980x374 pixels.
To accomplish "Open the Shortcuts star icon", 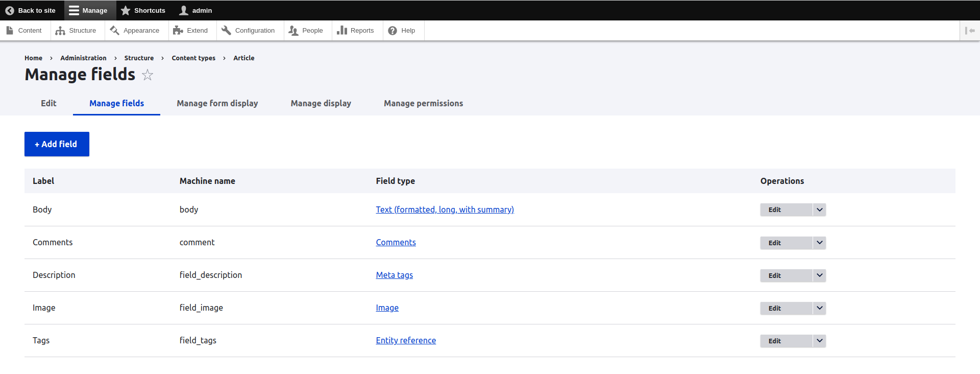I will click(x=126, y=10).
